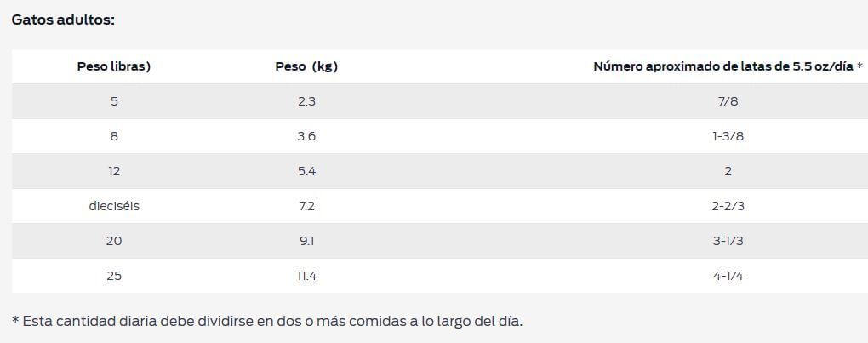Image resolution: width=868 pixels, height=343 pixels.
Task: Click the 1-3/8 cans value
Action: coord(728,136)
